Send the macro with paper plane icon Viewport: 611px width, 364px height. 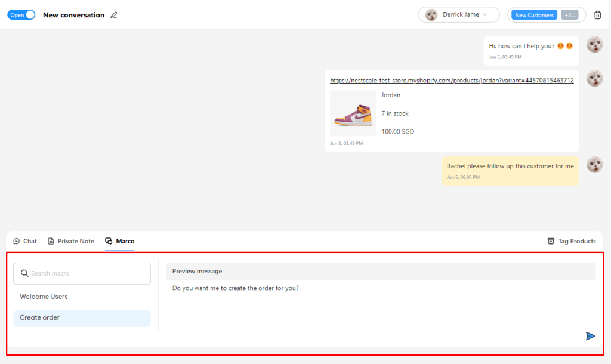tap(590, 336)
